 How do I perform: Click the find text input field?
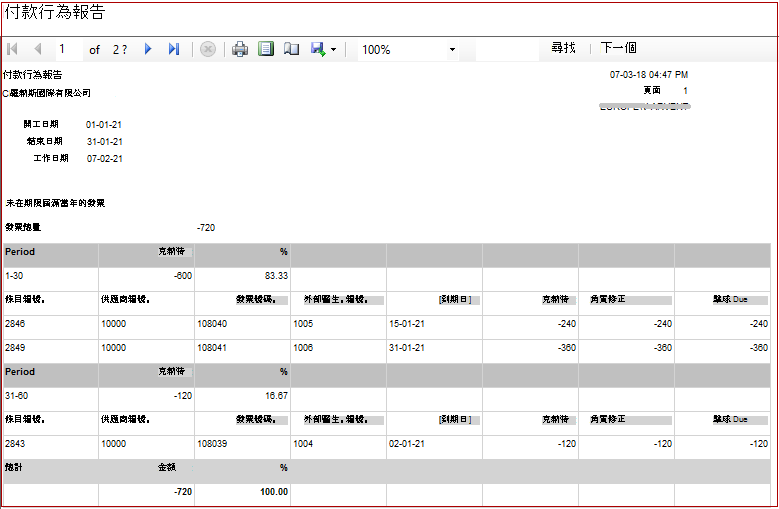click(x=507, y=49)
